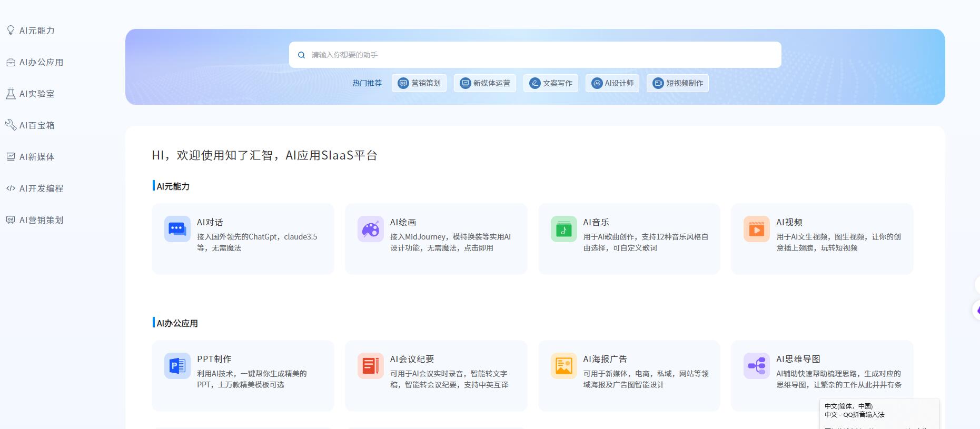Image resolution: width=980 pixels, height=429 pixels.
Task: Select the 新媒体运营 recommendation tag
Action: [x=485, y=83]
